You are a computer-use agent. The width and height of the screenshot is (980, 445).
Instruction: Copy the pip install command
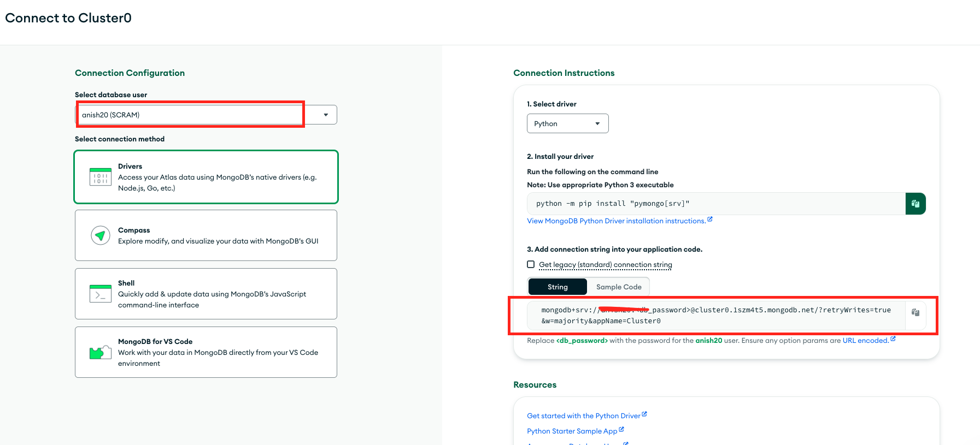point(916,204)
